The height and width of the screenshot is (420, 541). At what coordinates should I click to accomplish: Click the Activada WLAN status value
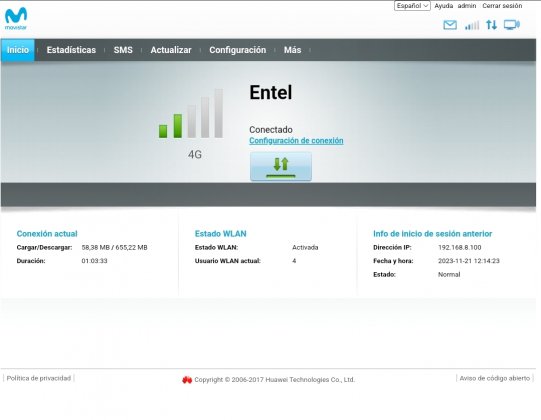[305, 247]
